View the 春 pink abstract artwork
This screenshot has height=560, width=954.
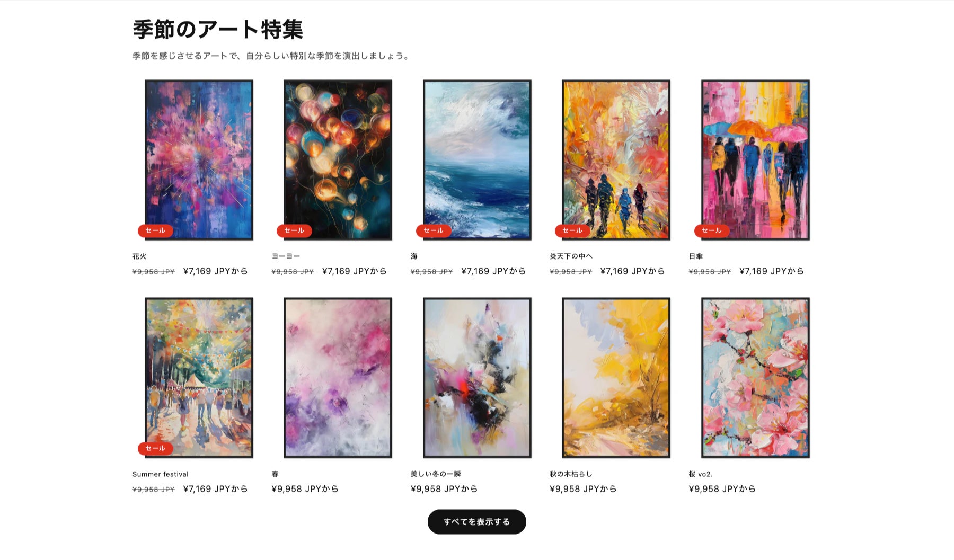tap(338, 378)
